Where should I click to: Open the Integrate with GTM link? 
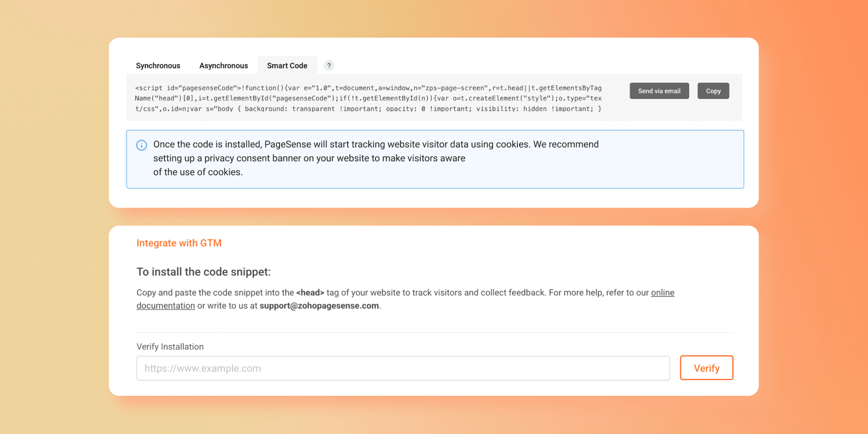pyautogui.click(x=179, y=243)
